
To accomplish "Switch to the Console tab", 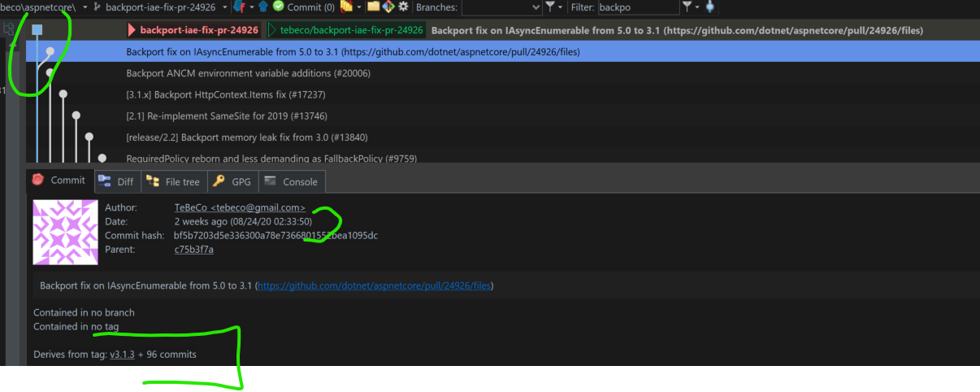I will (292, 181).
